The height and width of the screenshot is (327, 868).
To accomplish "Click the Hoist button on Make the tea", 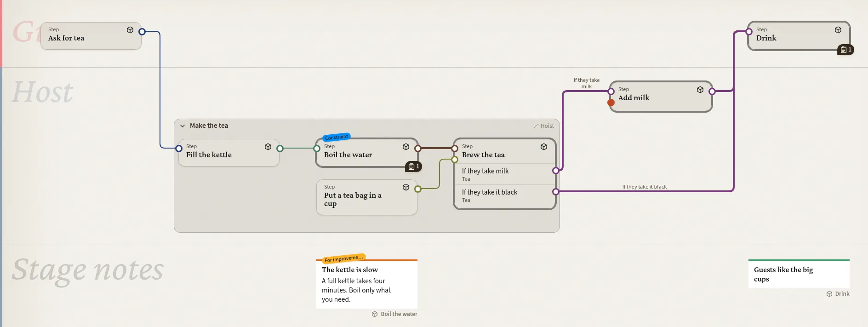I will 544,126.
